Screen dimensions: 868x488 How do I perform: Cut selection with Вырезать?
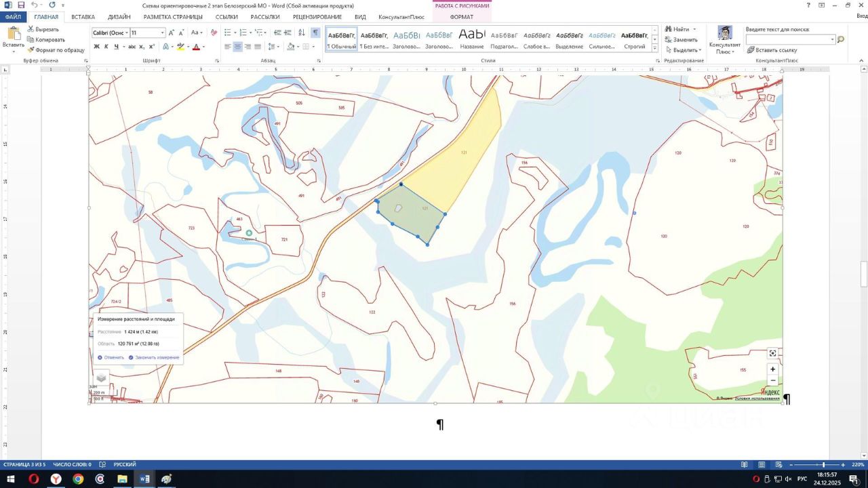[43, 29]
